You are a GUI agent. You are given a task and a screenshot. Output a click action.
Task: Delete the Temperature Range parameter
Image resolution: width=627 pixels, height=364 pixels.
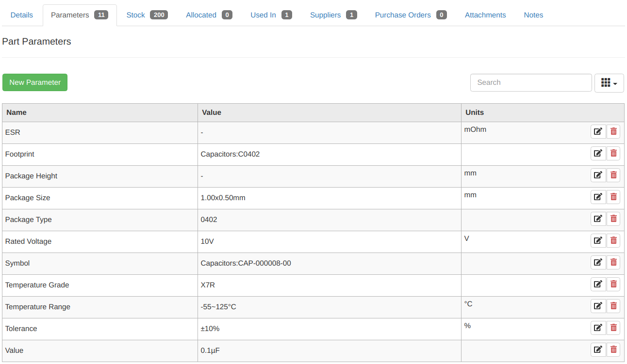pos(613,306)
